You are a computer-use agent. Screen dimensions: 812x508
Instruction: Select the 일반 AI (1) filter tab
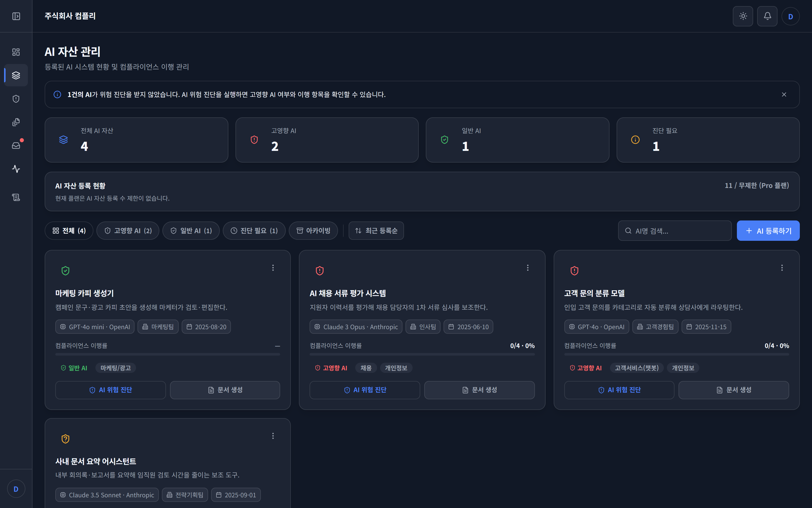(x=191, y=230)
